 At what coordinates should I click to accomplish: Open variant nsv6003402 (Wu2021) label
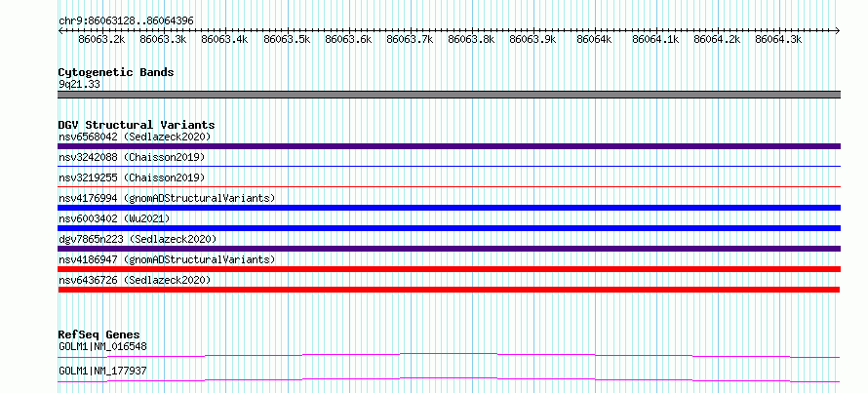pyautogui.click(x=114, y=218)
